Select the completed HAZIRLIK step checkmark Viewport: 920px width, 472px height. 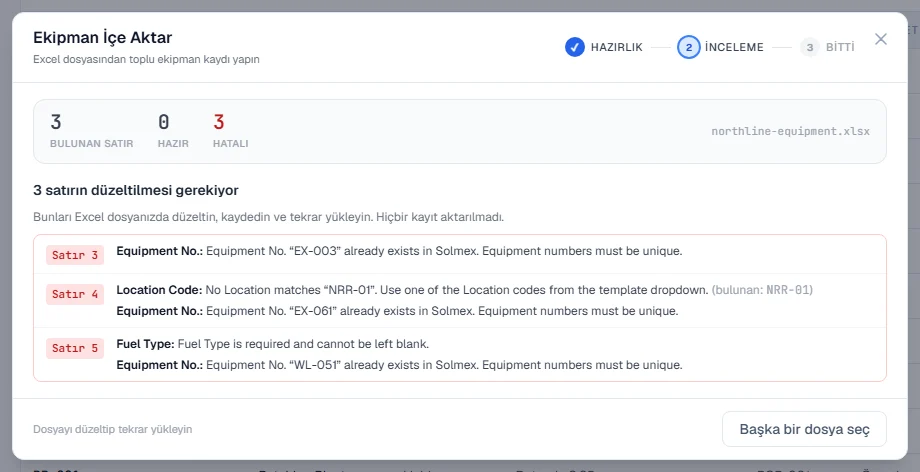tap(574, 47)
